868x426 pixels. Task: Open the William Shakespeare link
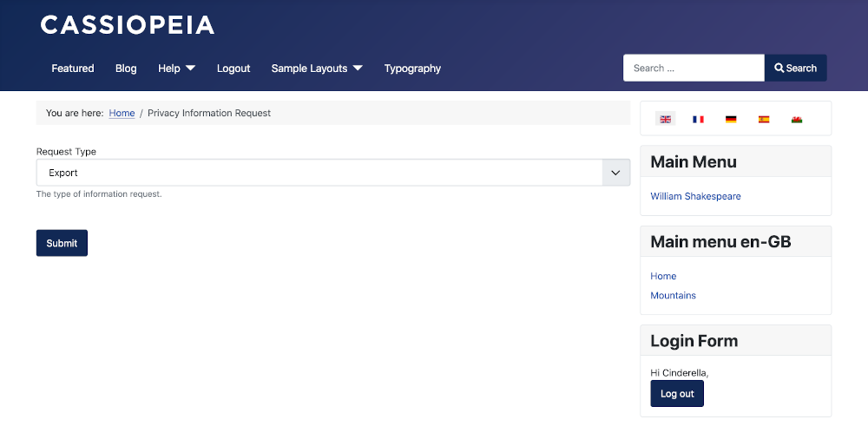[x=695, y=196]
